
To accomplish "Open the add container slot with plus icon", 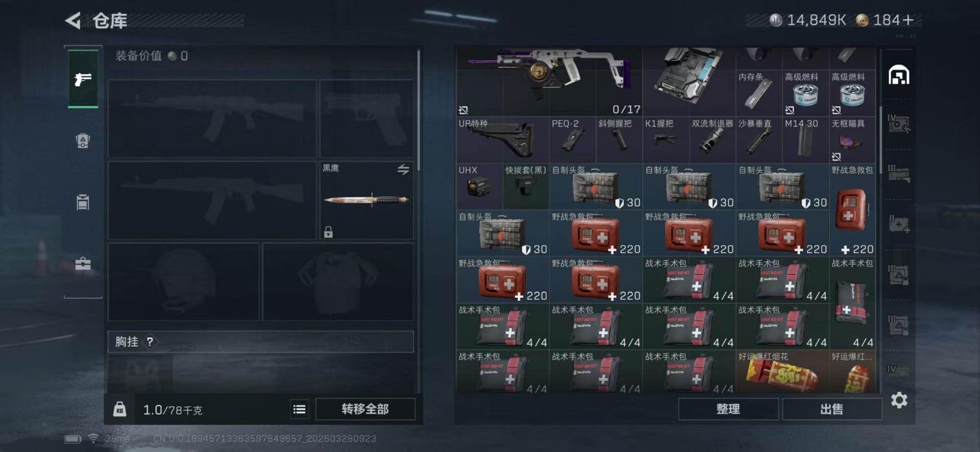I will tap(899, 224).
